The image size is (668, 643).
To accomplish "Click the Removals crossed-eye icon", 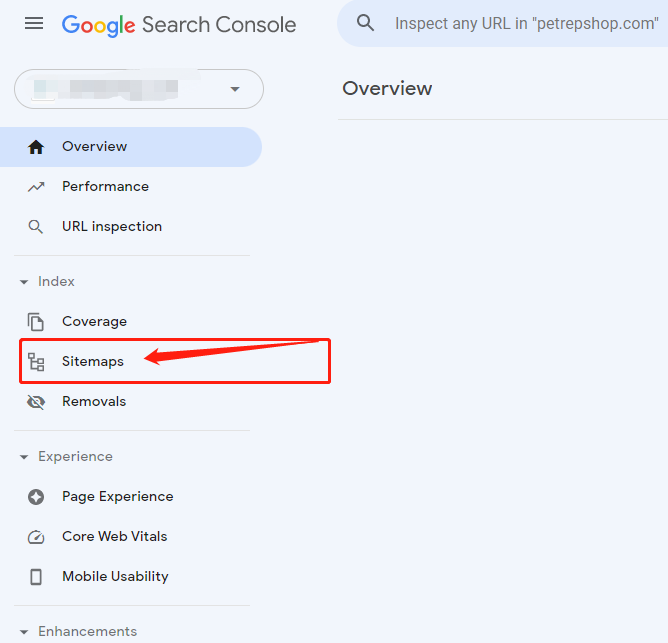I will point(36,402).
